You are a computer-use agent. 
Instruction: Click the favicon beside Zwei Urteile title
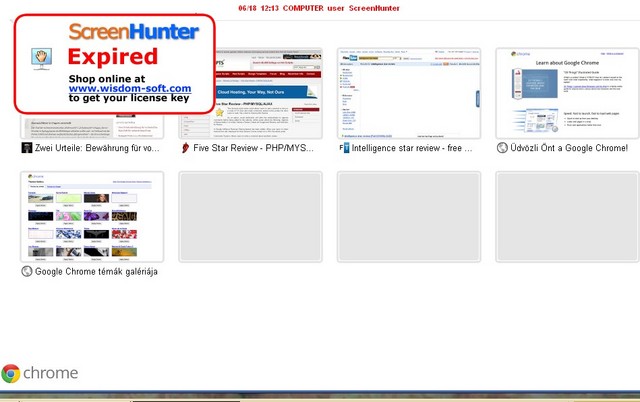27,148
